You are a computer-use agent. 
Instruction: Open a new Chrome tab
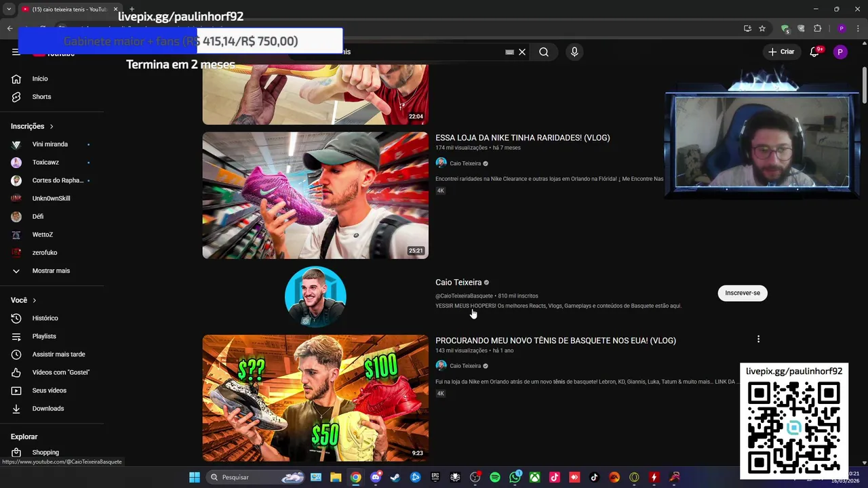click(x=132, y=9)
